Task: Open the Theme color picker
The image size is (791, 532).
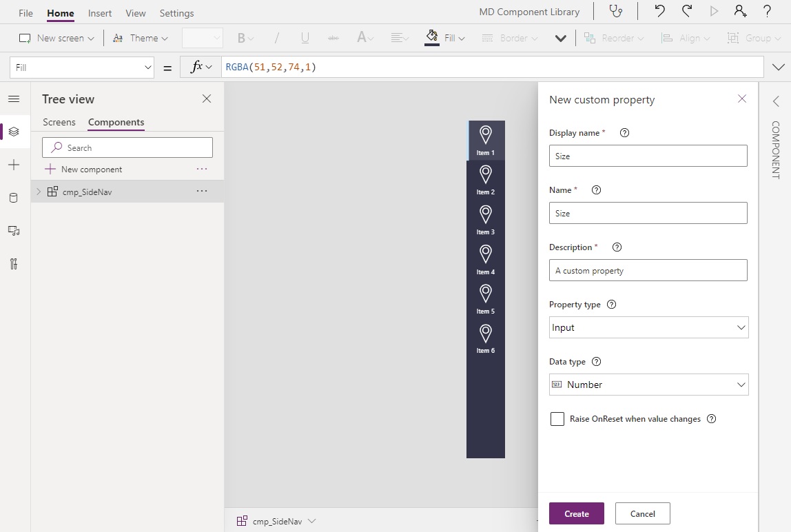Action: (141, 38)
